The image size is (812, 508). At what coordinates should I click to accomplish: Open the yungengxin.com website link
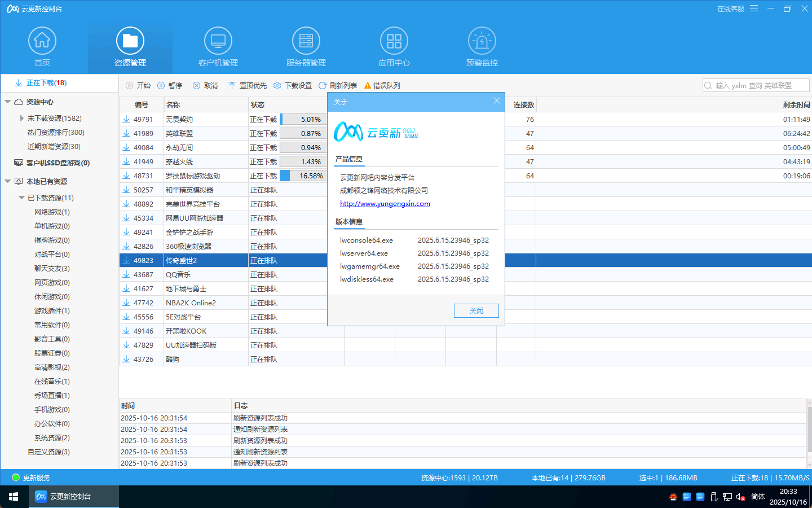[385, 204]
